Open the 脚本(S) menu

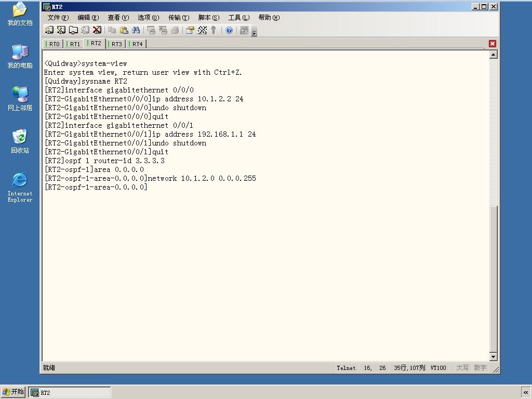209,18
